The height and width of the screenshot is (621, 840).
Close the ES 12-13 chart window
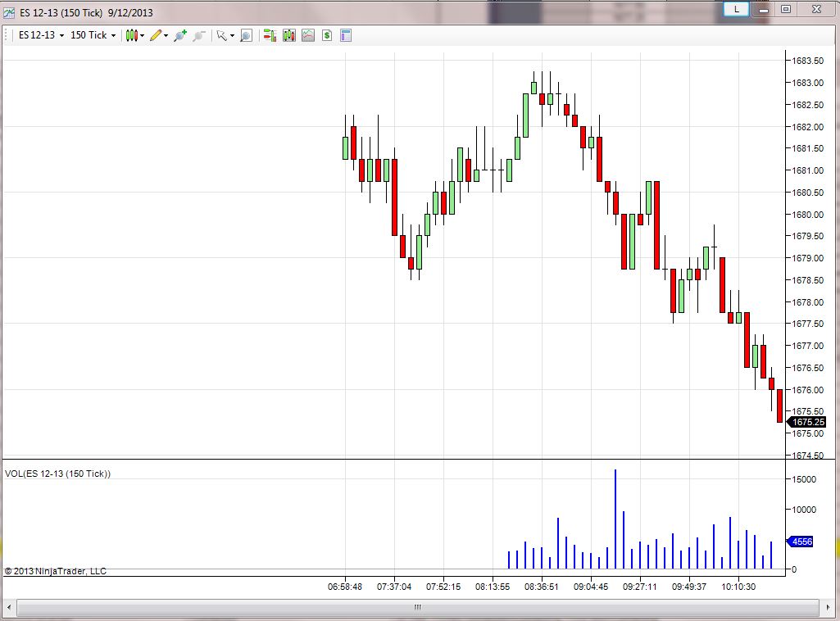point(816,9)
